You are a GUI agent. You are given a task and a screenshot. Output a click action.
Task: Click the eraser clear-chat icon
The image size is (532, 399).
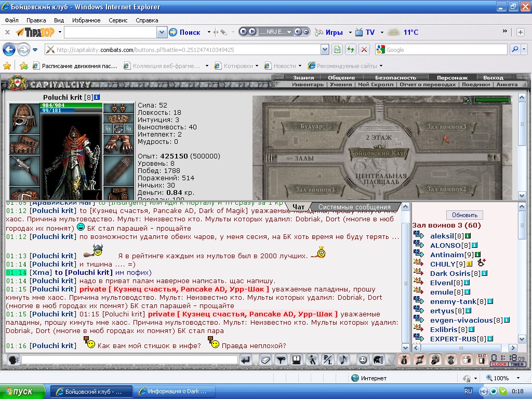pyautogui.click(x=265, y=360)
